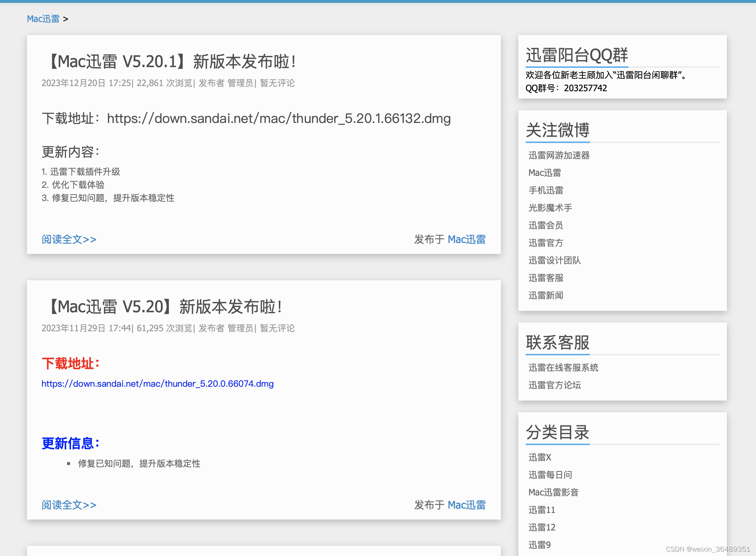Image resolution: width=756 pixels, height=556 pixels.
Task: Open the Mac迅雷 V5.20.1 post title
Action: [x=171, y=62]
